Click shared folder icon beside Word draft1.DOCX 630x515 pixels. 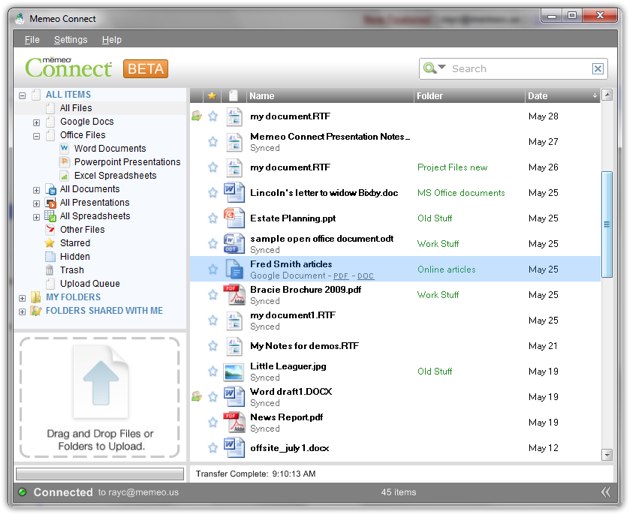(x=196, y=396)
